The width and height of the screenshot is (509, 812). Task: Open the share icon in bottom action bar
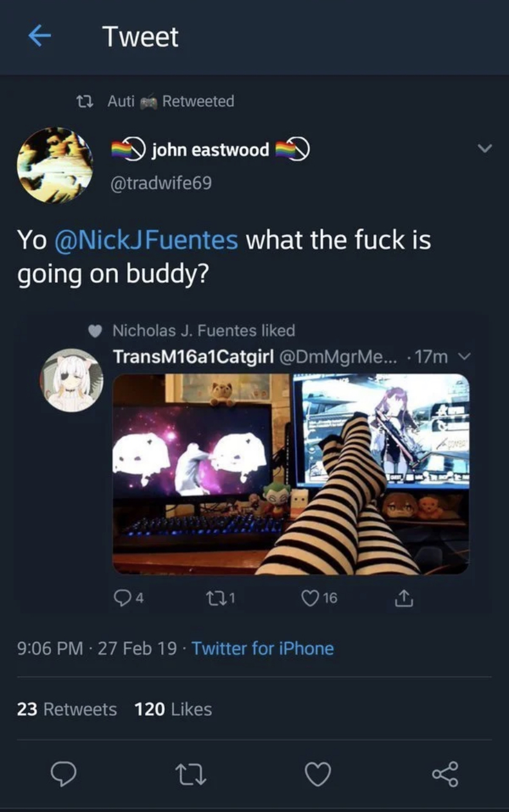tap(445, 774)
